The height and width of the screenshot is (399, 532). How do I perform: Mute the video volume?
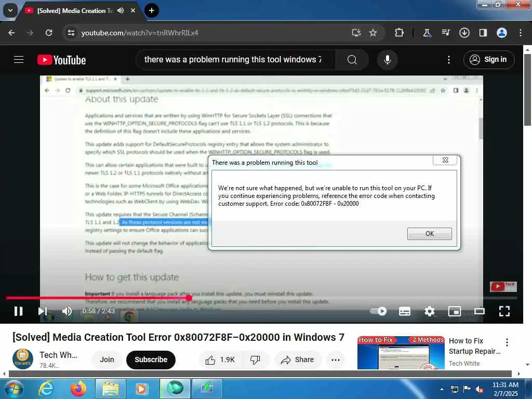click(x=67, y=311)
